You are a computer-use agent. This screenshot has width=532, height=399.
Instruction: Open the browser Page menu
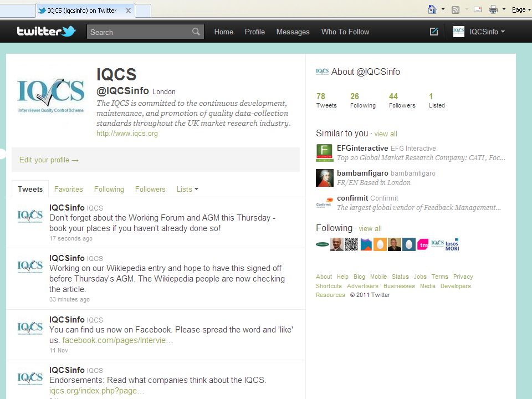coord(521,9)
